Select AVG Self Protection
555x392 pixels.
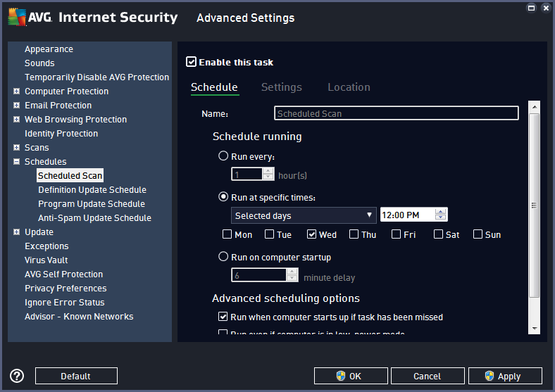[63, 274]
